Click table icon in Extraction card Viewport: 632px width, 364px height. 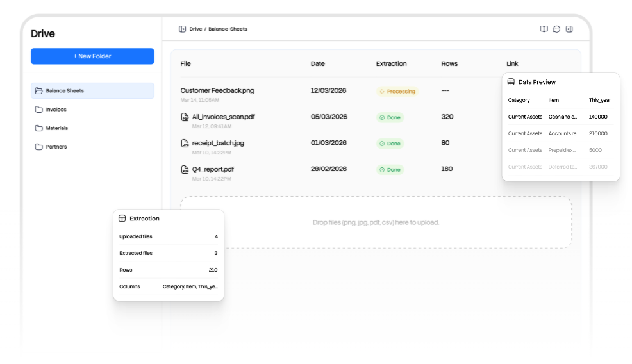coord(122,219)
